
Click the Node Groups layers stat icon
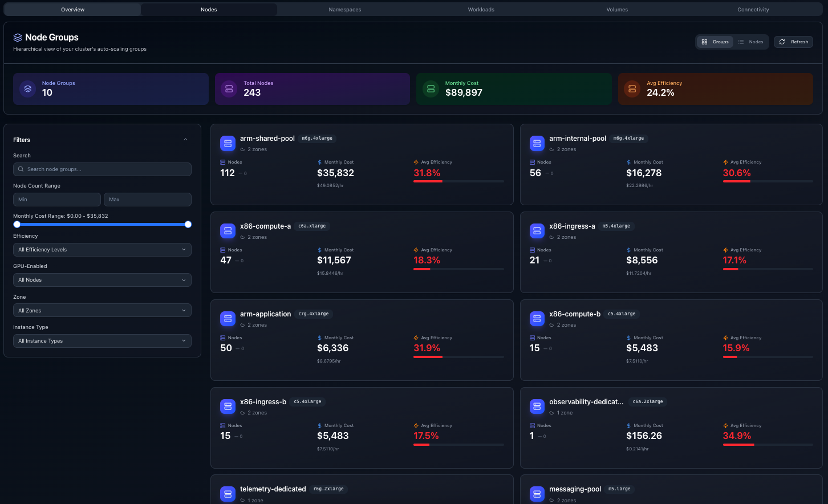[x=28, y=89]
